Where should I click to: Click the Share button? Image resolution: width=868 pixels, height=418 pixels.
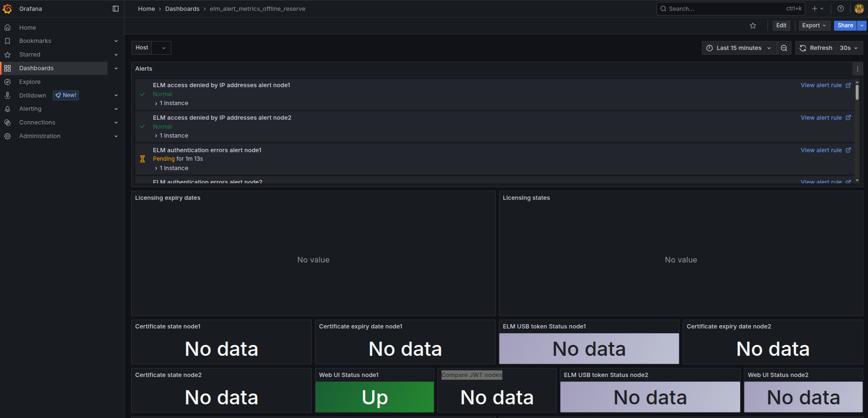tap(845, 25)
